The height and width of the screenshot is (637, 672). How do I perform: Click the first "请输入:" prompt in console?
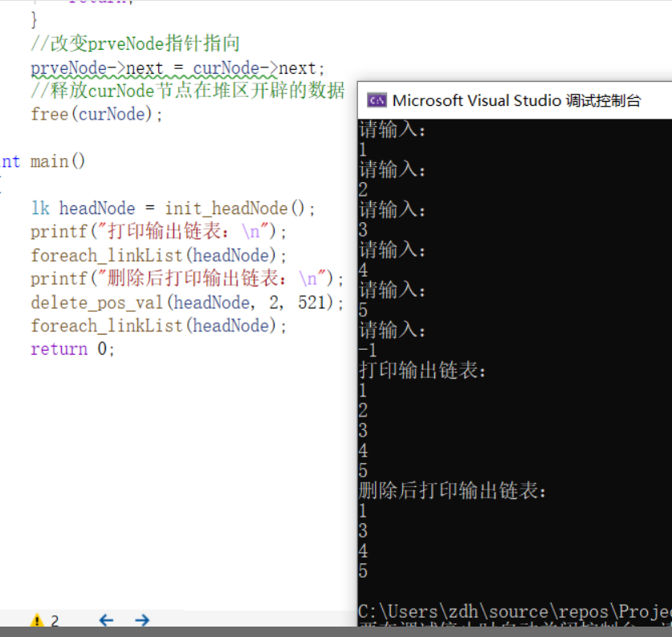click(392, 130)
